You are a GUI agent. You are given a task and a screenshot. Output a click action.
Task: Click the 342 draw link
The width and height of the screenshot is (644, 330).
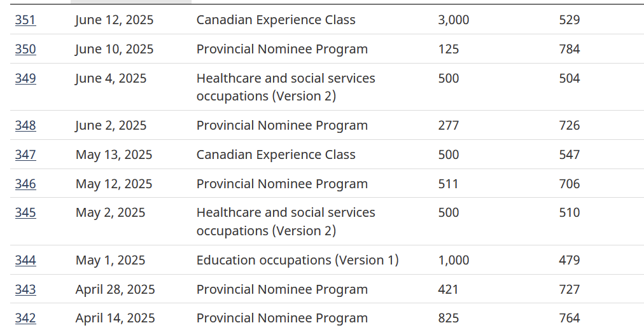[25, 318]
